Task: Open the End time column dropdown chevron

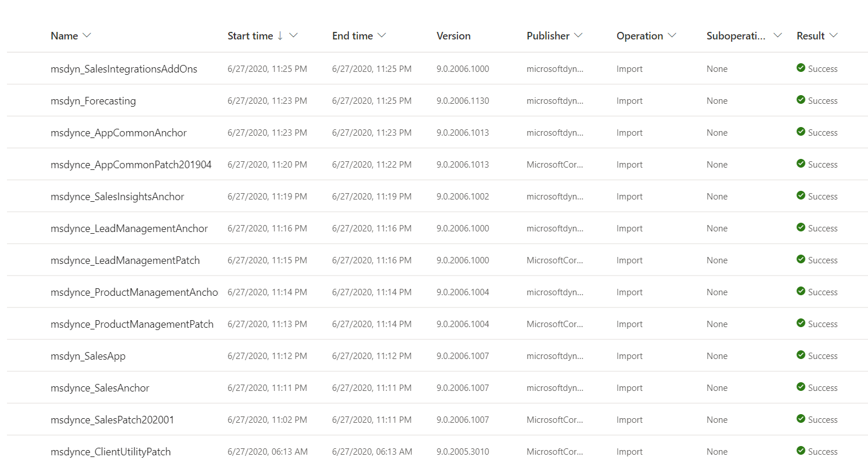Action: 381,35
